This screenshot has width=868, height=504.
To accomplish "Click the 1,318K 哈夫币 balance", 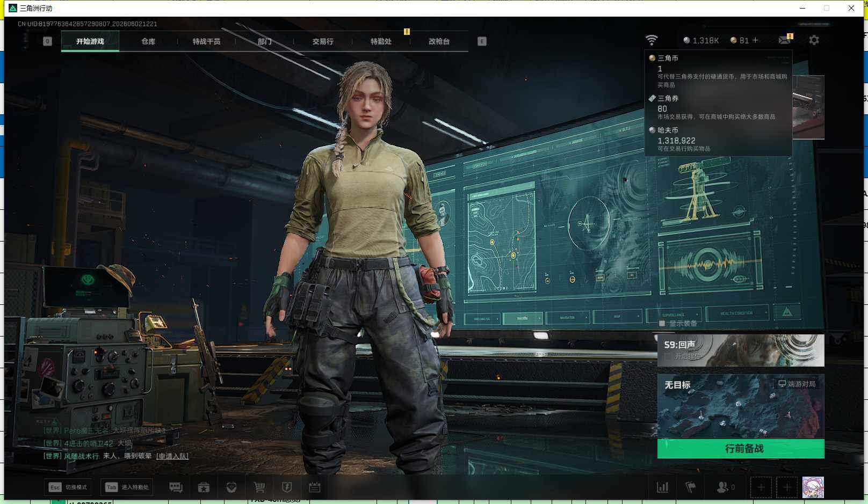I will coord(701,40).
